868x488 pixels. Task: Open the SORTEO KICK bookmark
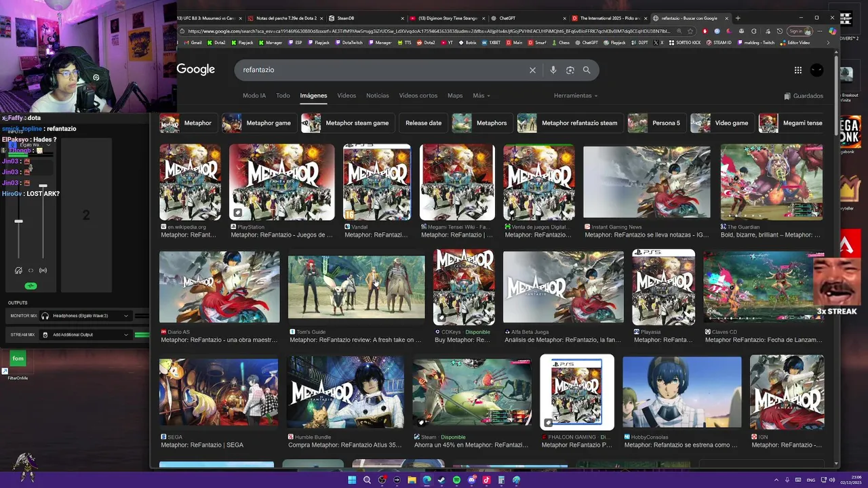click(684, 43)
